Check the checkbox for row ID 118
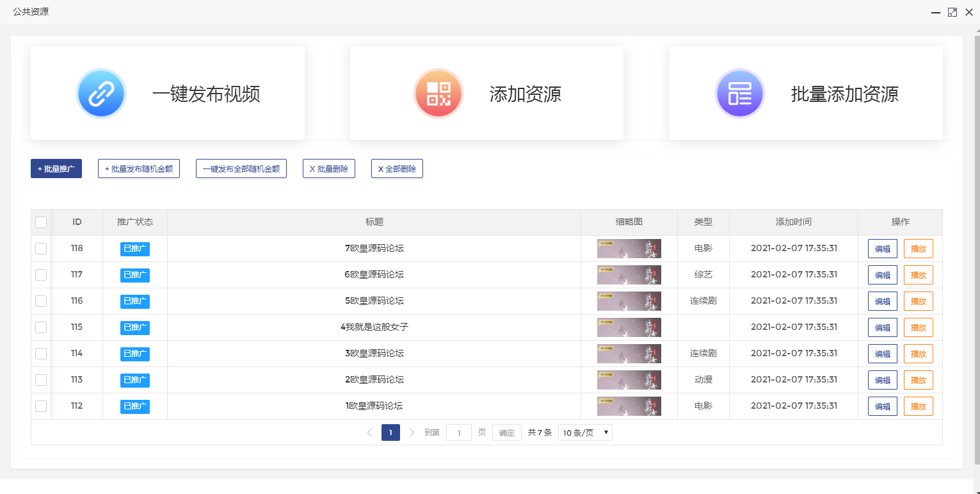Screen dimensions: 980x494 [41, 248]
